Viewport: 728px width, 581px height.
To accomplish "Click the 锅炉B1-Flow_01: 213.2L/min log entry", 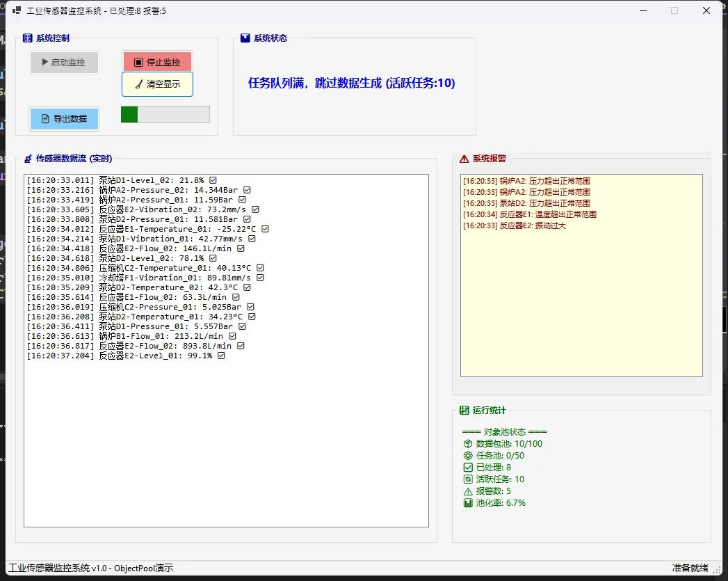I will (x=131, y=336).
